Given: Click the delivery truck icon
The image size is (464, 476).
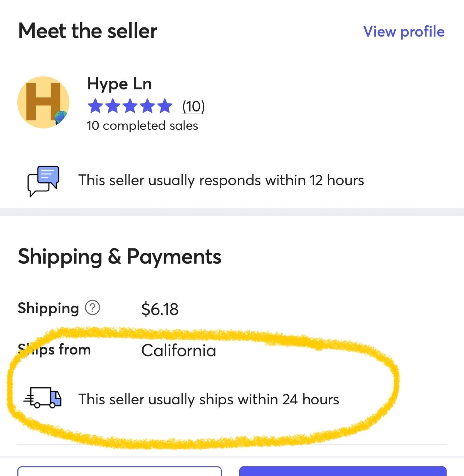Looking at the screenshot, I should coord(43,398).
